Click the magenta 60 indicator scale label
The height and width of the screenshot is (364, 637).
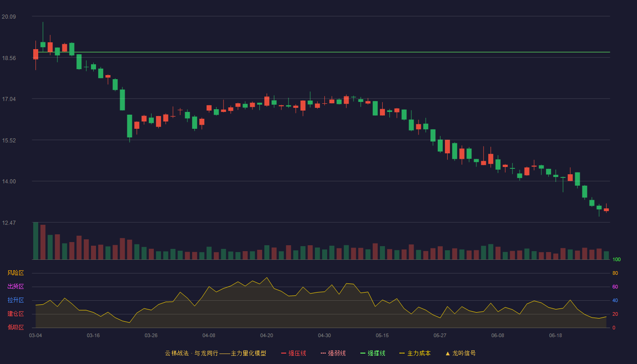click(615, 287)
